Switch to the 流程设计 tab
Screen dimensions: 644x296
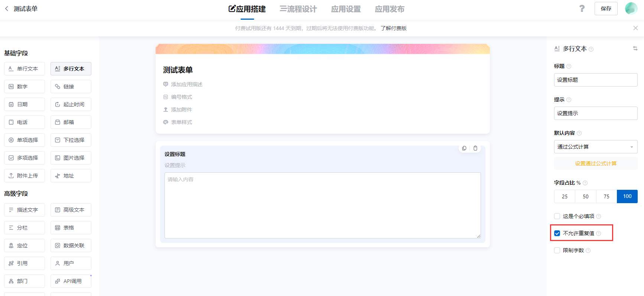click(298, 9)
